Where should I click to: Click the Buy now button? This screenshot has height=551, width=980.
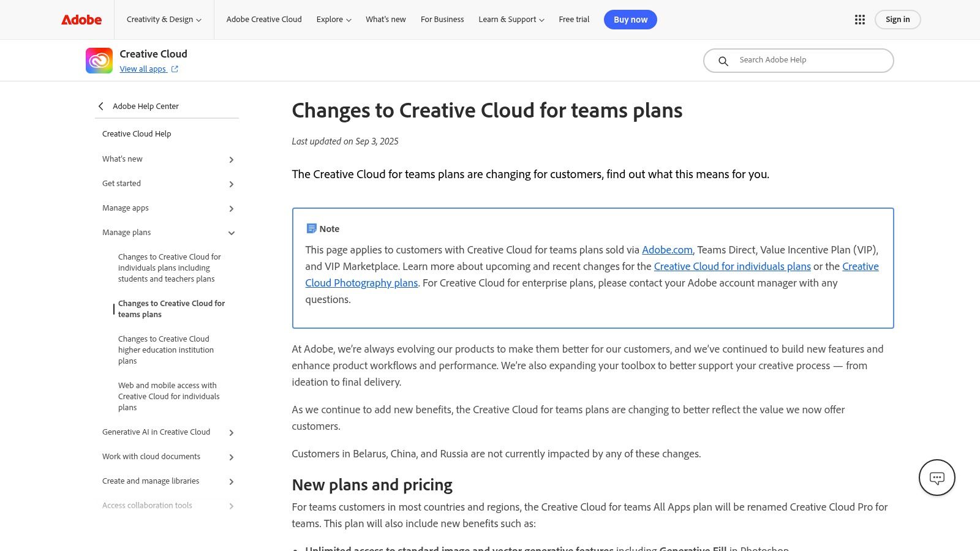coord(630,20)
